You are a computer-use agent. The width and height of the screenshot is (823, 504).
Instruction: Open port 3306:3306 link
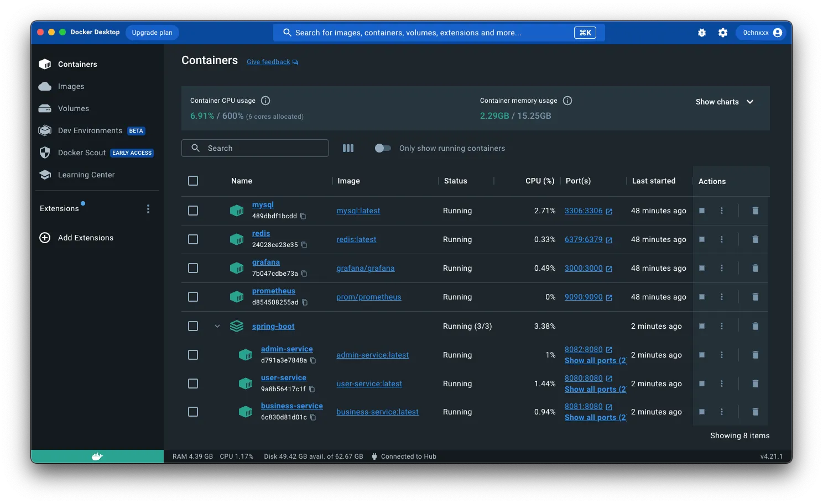click(x=588, y=211)
